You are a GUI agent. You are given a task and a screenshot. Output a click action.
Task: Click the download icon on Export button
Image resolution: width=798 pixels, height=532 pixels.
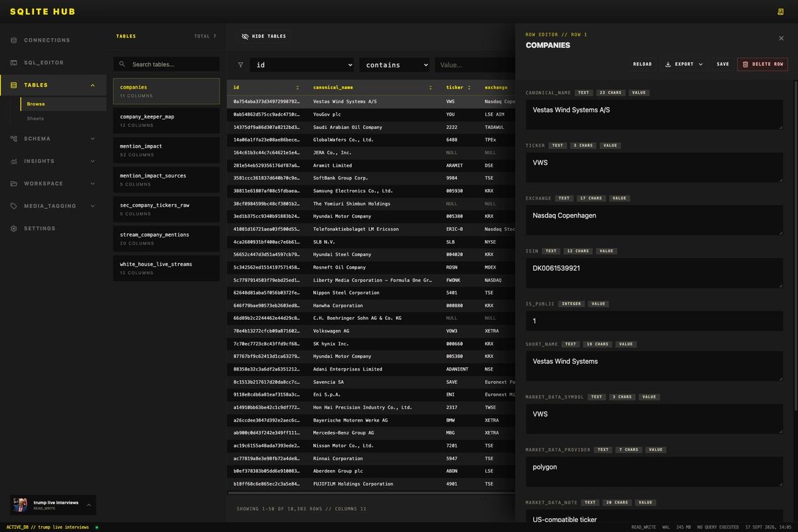668,65
